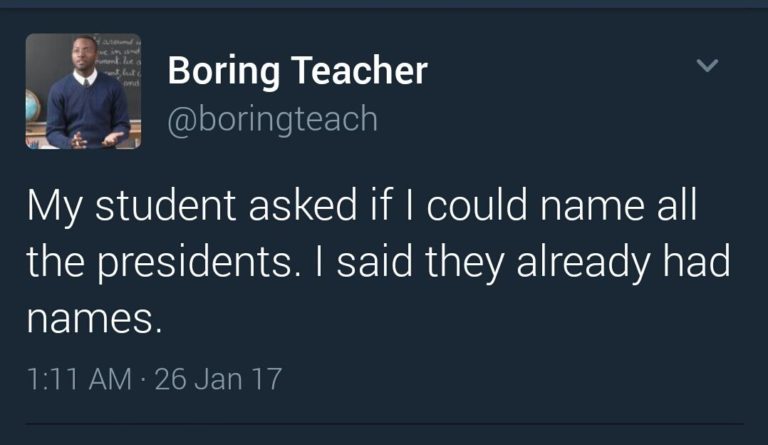
Task: Open Boring Teacher's profile picture
Action: (x=83, y=91)
